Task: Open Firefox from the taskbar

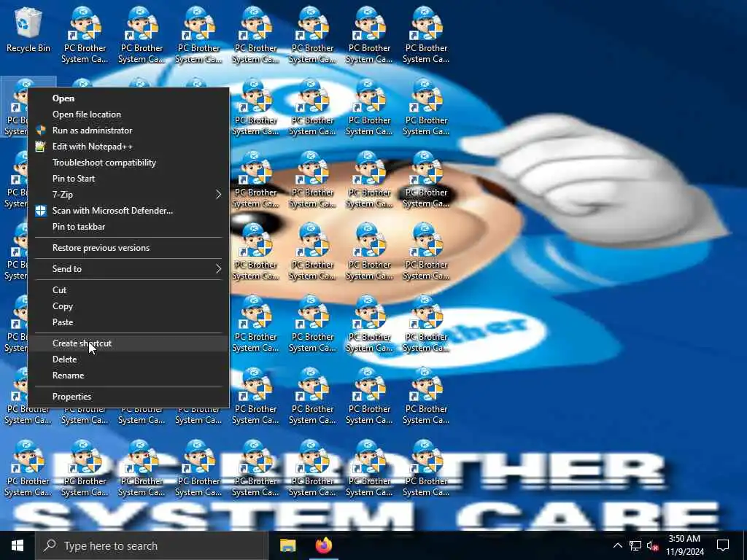Action: [x=324, y=545]
